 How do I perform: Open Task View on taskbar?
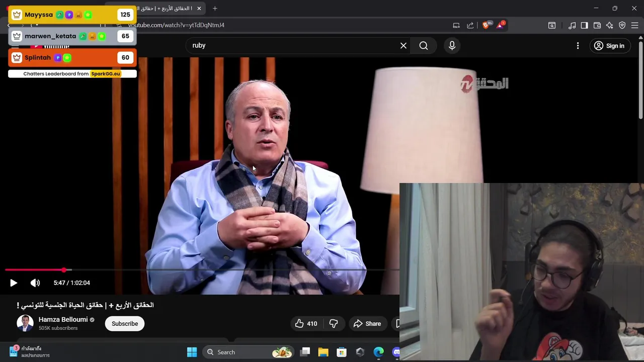(305, 352)
